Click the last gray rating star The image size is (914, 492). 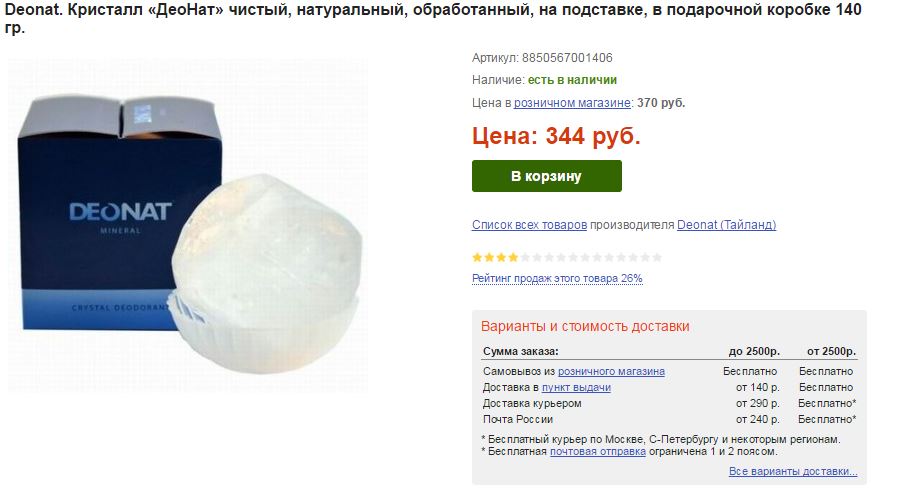pyautogui.click(x=657, y=257)
